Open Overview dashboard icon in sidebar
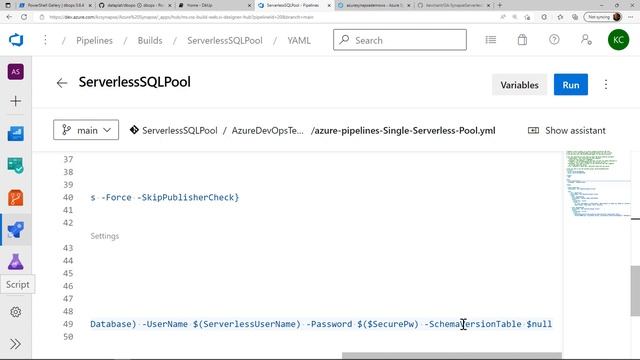640x360 pixels. click(16, 133)
